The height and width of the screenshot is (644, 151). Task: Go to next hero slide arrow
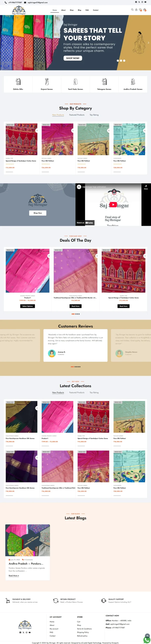[x=148, y=43]
